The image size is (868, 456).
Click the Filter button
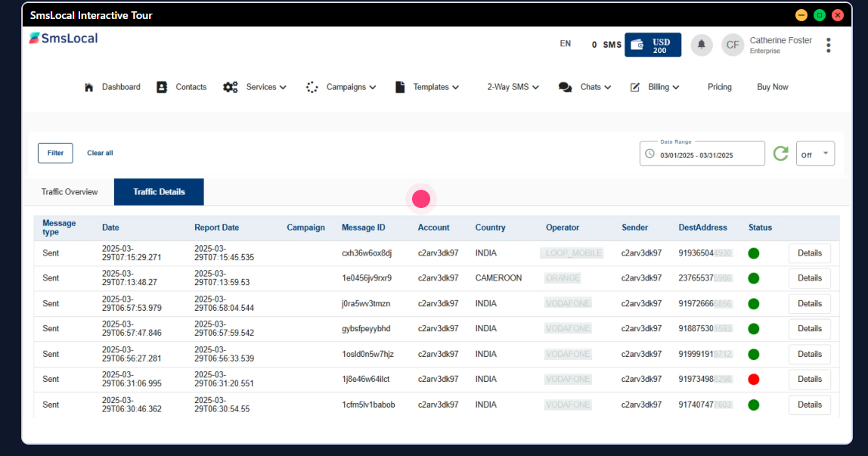coord(55,153)
